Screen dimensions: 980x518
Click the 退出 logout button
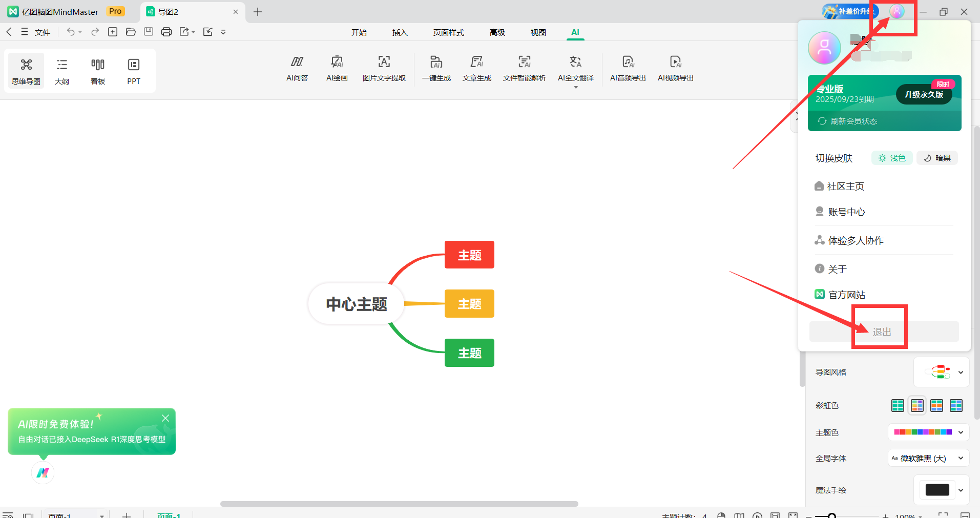[884, 331]
